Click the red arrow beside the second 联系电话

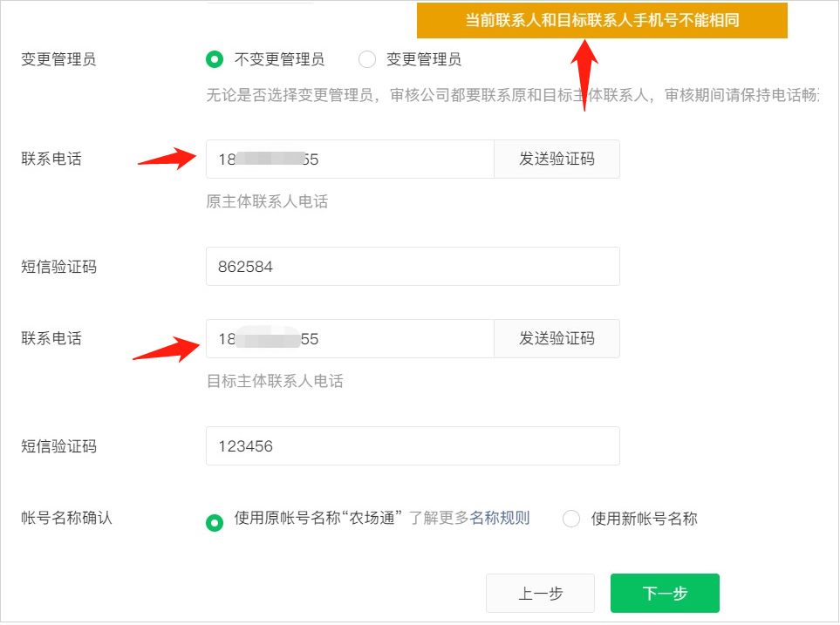point(166,348)
